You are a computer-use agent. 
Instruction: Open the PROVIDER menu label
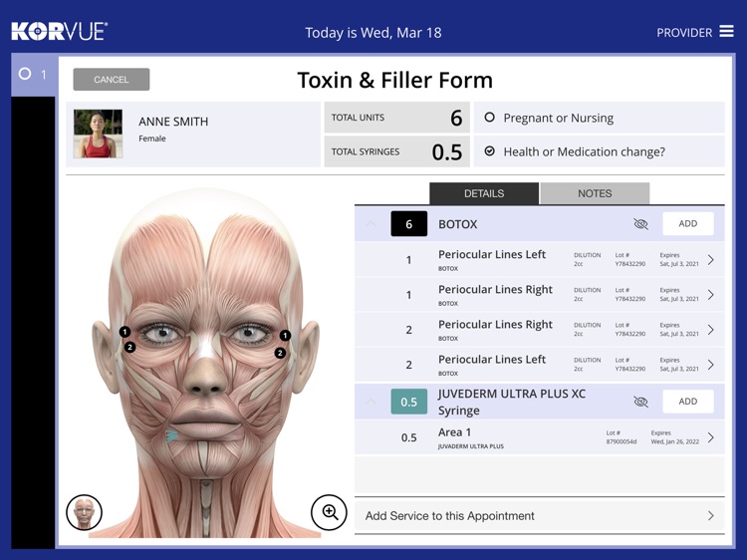point(684,33)
